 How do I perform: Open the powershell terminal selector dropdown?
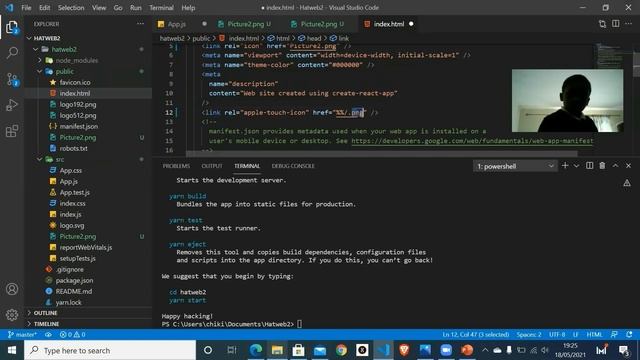(x=515, y=166)
